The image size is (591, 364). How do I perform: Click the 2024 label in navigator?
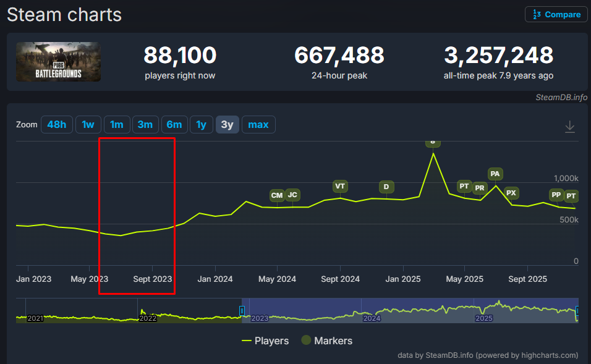point(372,318)
